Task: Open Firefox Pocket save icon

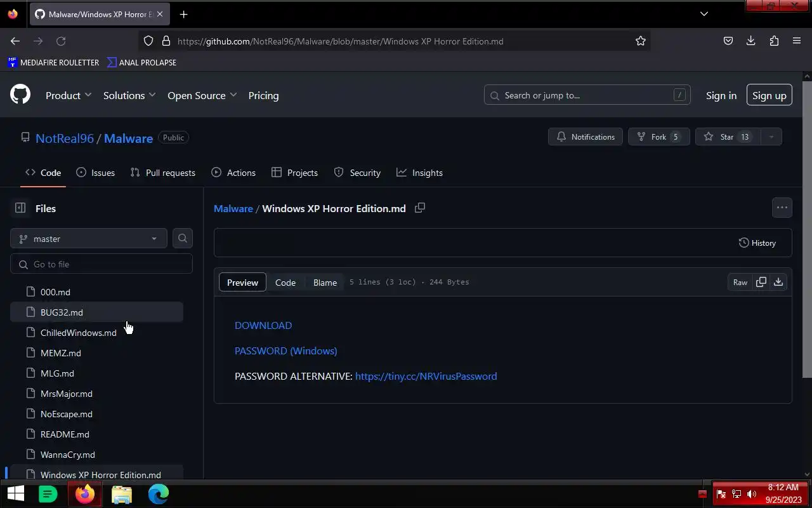Action: 728,41
